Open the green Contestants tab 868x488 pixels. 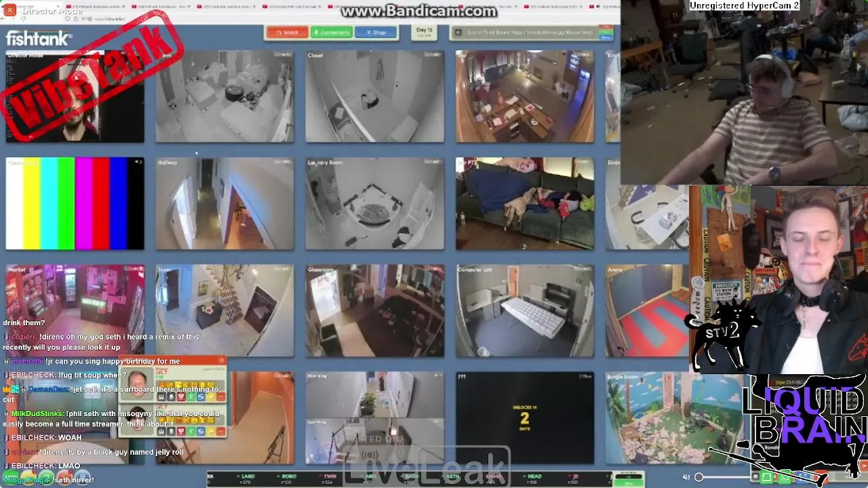(x=332, y=33)
